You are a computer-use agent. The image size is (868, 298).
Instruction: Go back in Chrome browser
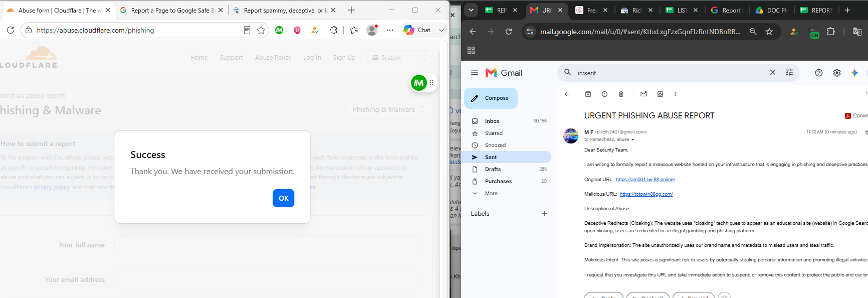point(473,32)
